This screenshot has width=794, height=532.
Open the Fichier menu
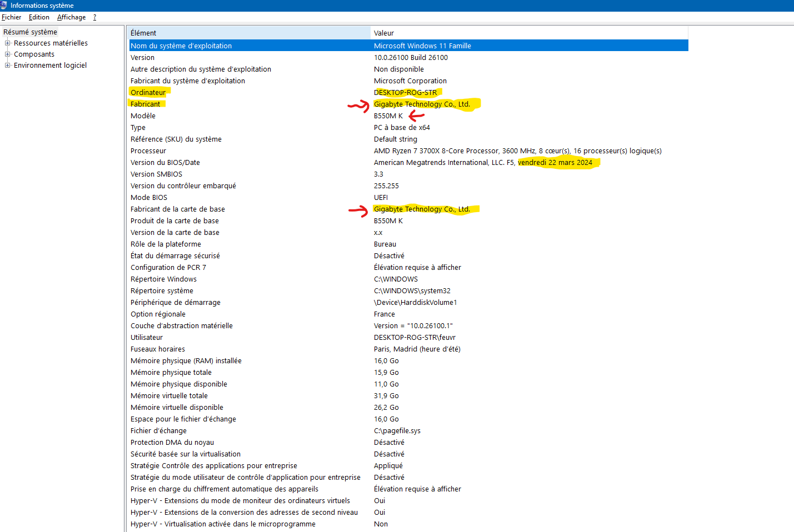12,17
